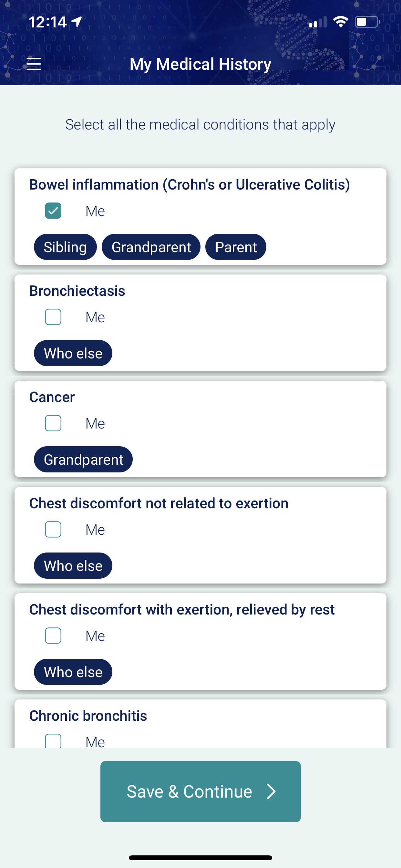
Task: Open Who else for Chest discomfort with exertion
Action: click(73, 672)
